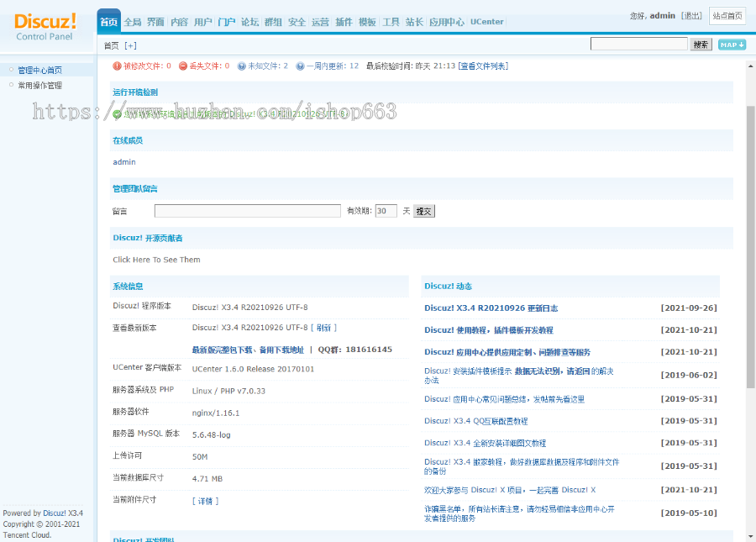Click the 详情 attachment size link
Screen dimensions: 756x542
click(x=206, y=501)
